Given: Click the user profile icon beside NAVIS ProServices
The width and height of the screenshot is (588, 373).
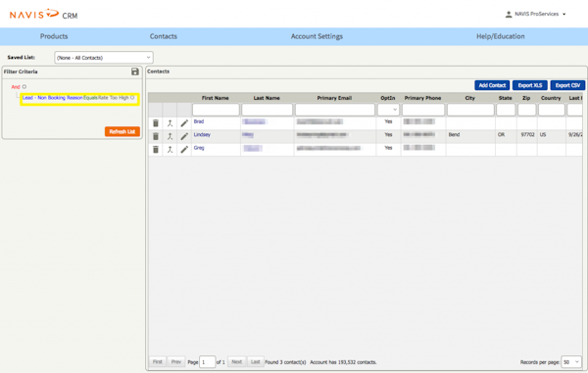Looking at the screenshot, I should pyautogui.click(x=509, y=15).
